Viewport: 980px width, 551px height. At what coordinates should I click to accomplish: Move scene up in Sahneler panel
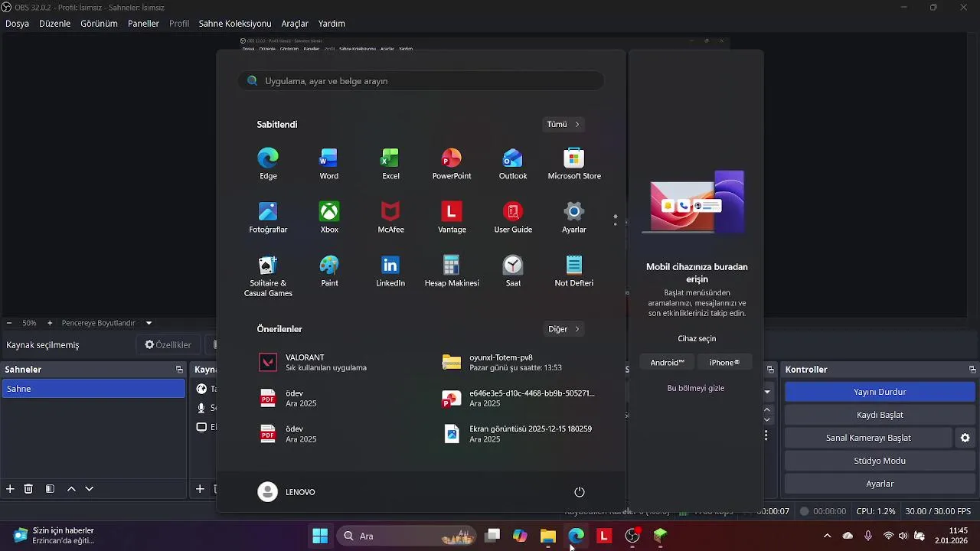point(71,489)
